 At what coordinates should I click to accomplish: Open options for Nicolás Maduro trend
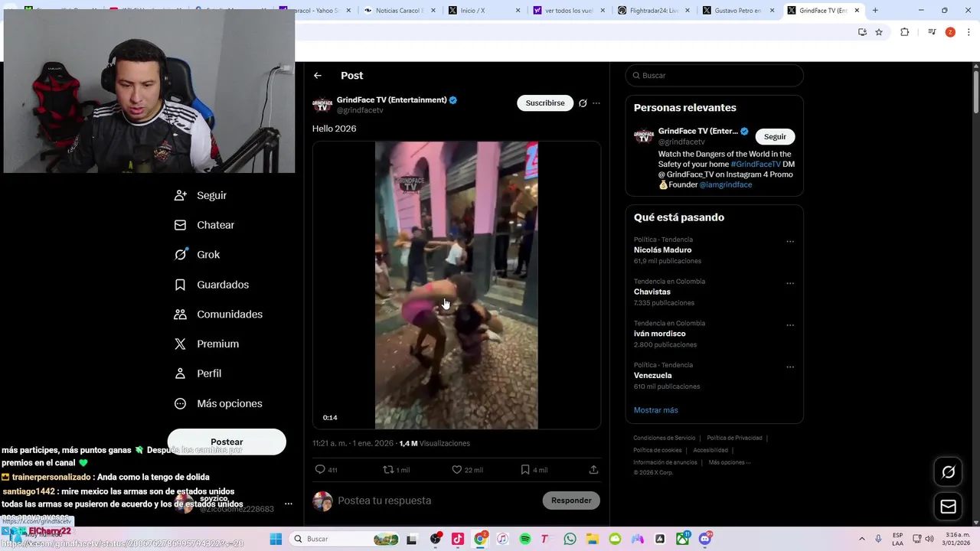790,242
